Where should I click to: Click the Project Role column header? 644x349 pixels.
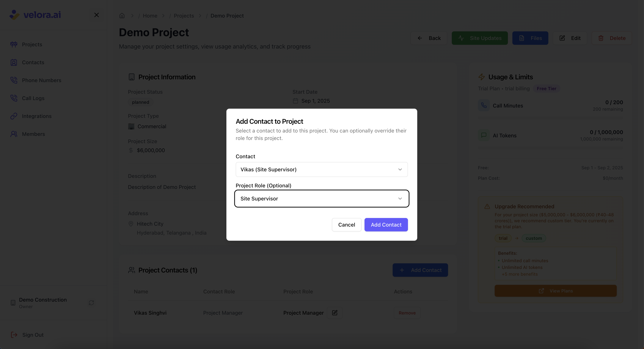click(x=298, y=292)
